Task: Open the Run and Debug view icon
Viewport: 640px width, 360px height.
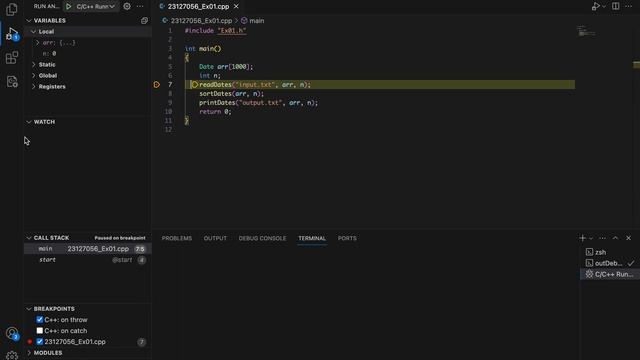Action: pyautogui.click(x=12, y=33)
